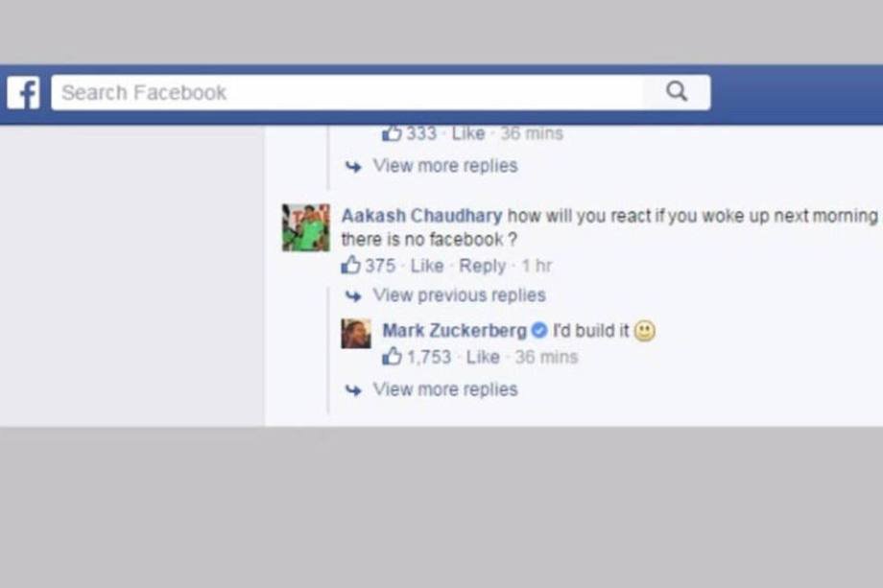Open Mark Zuckerberg name link

(x=454, y=330)
